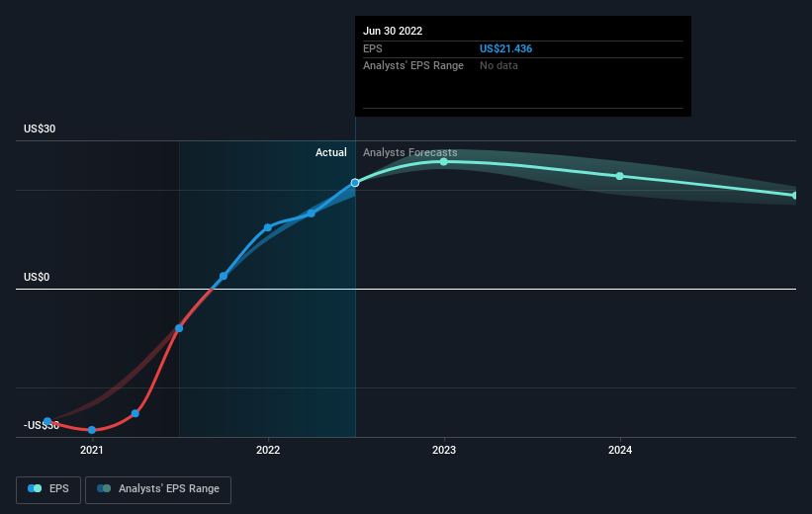Click the Actual section label
The height and width of the screenshot is (514, 812).
point(331,152)
